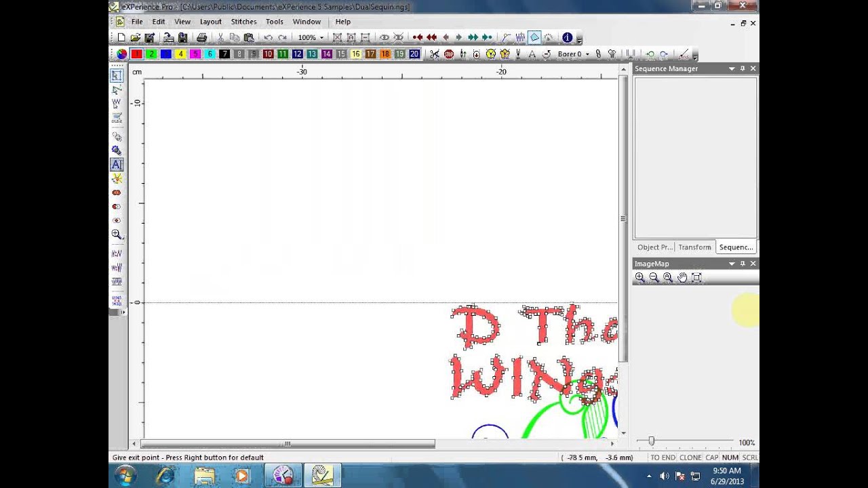Click the letter A icon in second toolbar
Screen dimensions: 868x488
(532, 54)
